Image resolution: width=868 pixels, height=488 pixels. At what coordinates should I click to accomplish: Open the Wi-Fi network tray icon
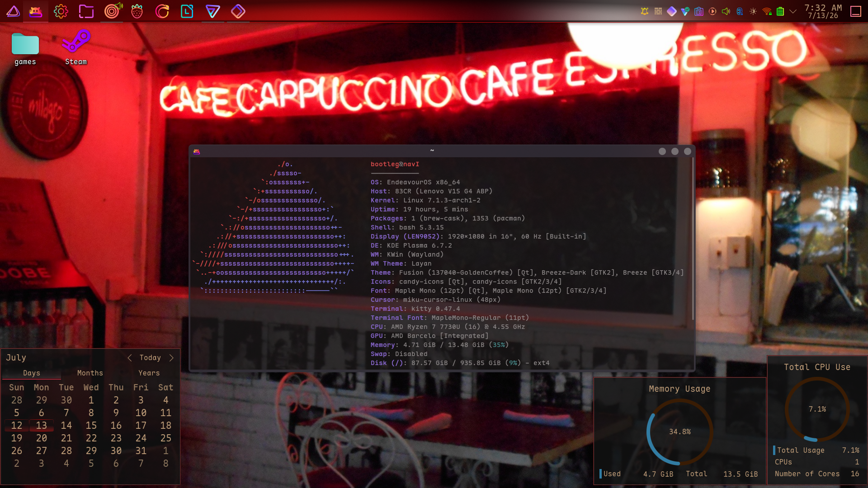coord(767,11)
